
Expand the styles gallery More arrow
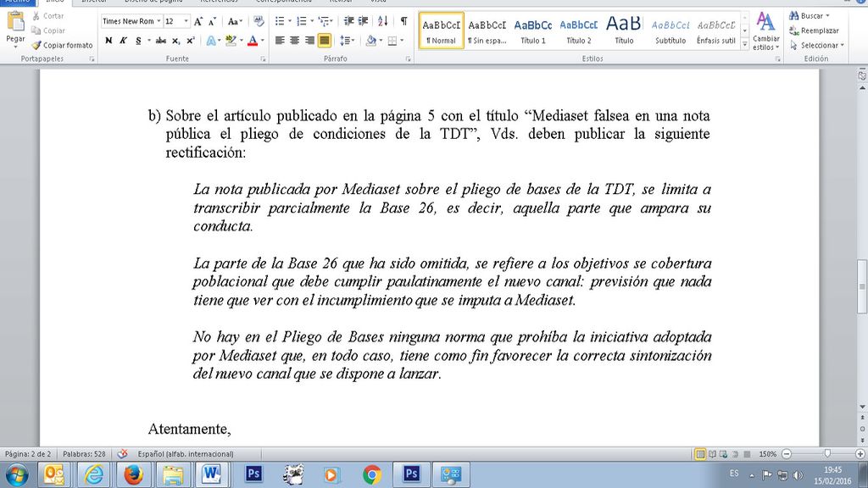click(x=745, y=43)
